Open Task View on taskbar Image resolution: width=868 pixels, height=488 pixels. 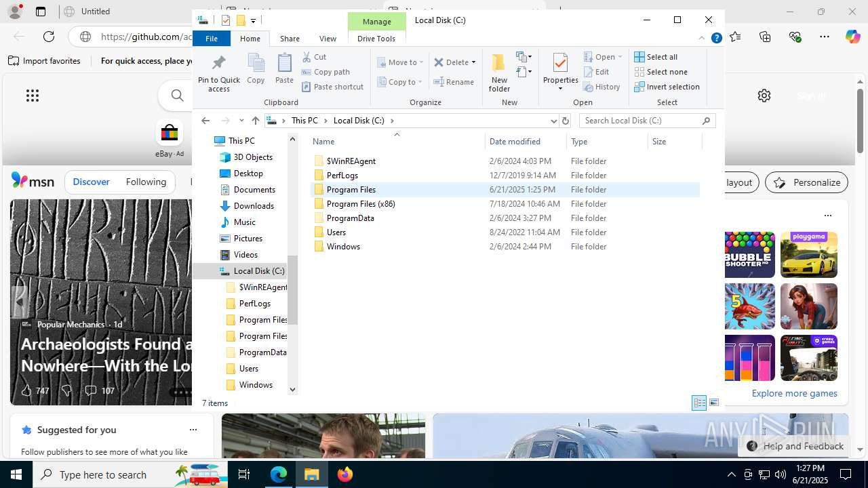(244, 474)
